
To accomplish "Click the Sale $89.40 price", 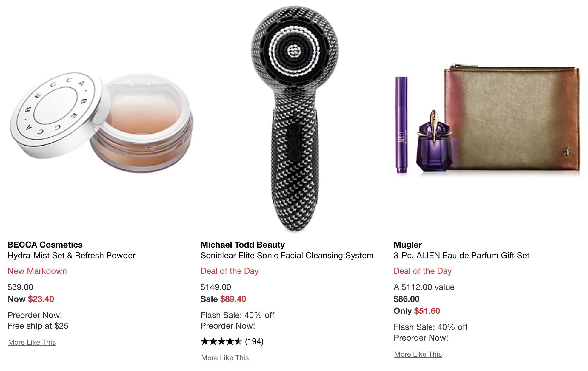I will [x=223, y=299].
